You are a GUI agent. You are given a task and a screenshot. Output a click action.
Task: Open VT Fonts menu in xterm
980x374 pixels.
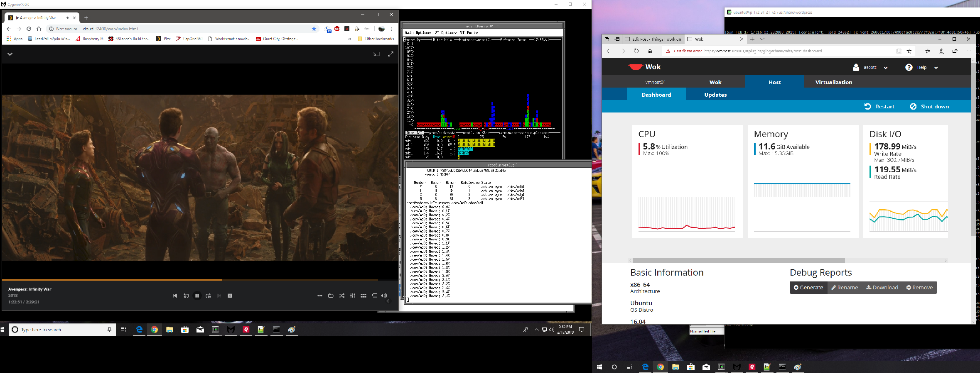pos(469,32)
